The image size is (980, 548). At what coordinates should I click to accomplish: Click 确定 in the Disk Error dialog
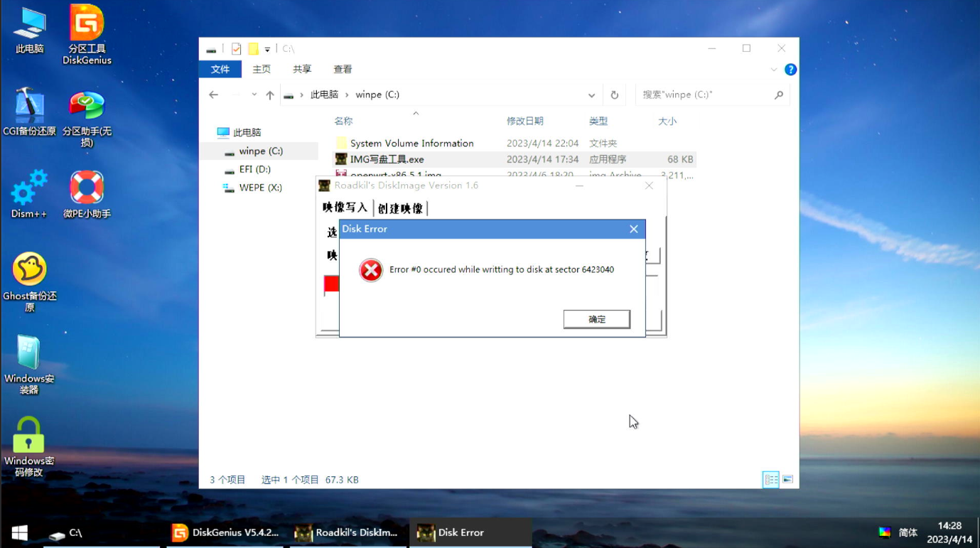coord(597,319)
